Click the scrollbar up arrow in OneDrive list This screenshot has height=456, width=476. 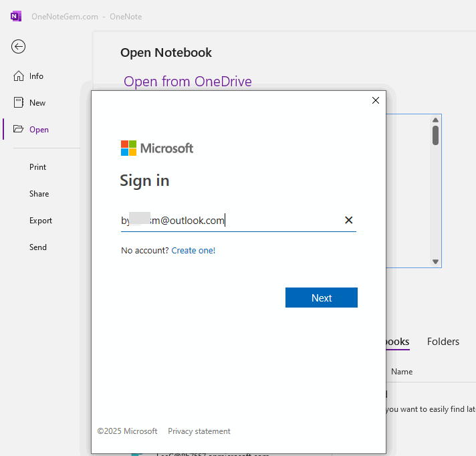pyautogui.click(x=435, y=120)
